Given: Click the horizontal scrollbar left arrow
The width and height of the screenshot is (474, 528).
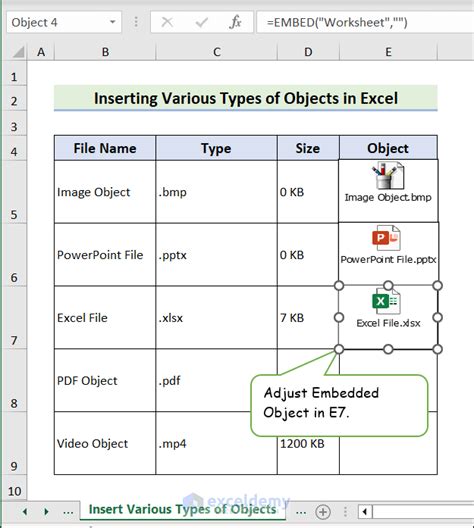Looking at the screenshot, I should coord(365,512).
